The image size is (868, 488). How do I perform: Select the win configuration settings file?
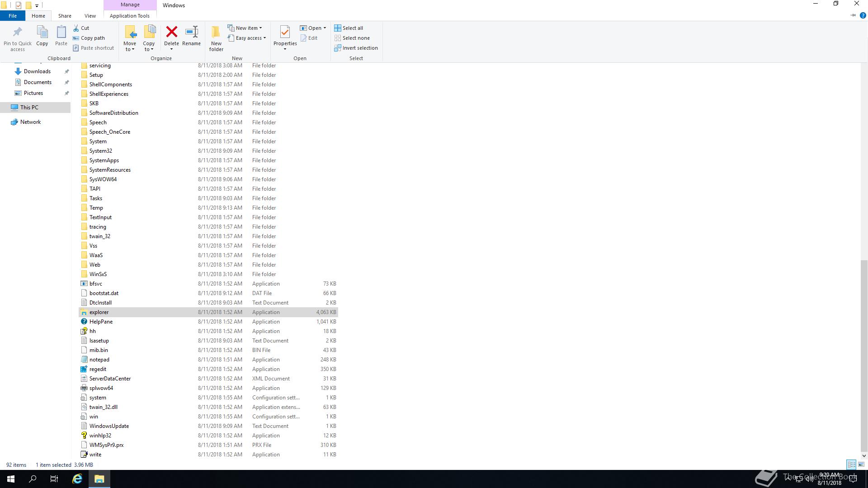pyautogui.click(x=208, y=417)
